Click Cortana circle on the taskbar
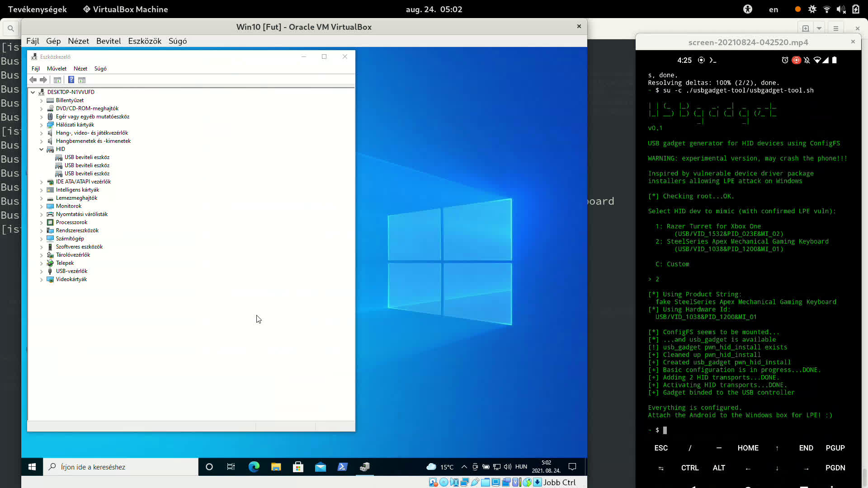This screenshot has width=868, height=488. pyautogui.click(x=209, y=467)
